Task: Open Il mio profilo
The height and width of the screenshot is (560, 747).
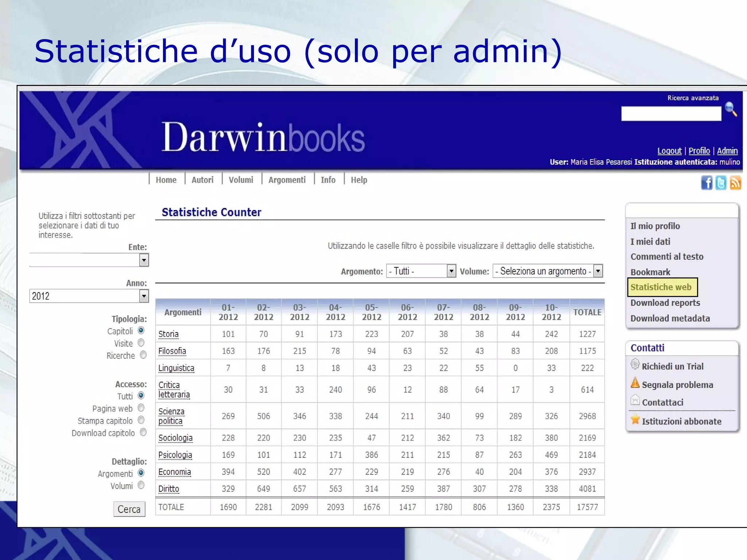Action: [x=655, y=226]
